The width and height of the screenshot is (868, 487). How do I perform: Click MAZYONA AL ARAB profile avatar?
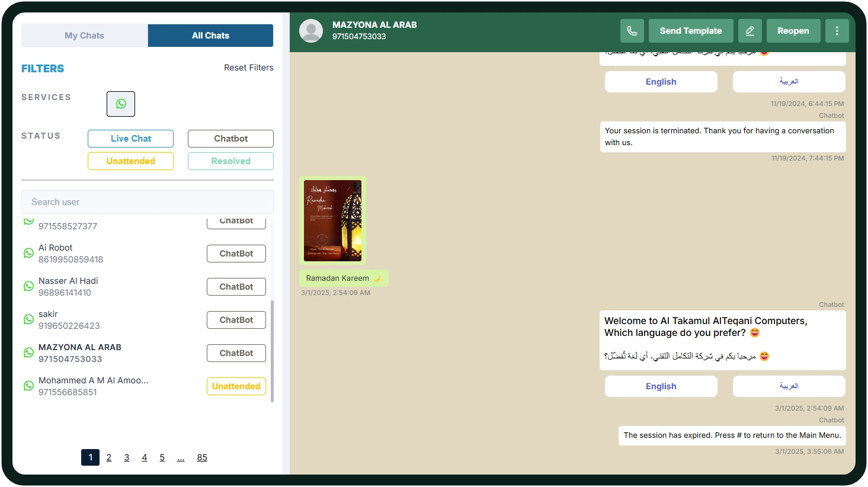pos(311,31)
